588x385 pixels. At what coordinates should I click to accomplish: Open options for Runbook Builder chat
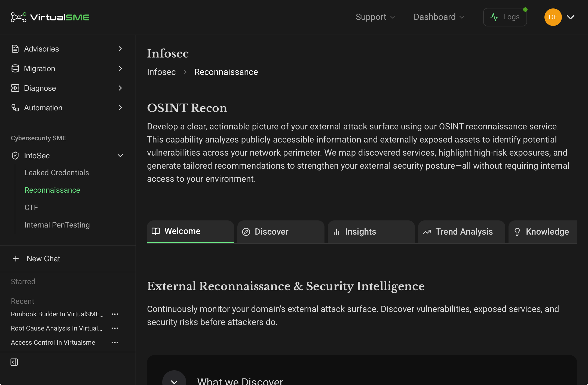tap(115, 314)
